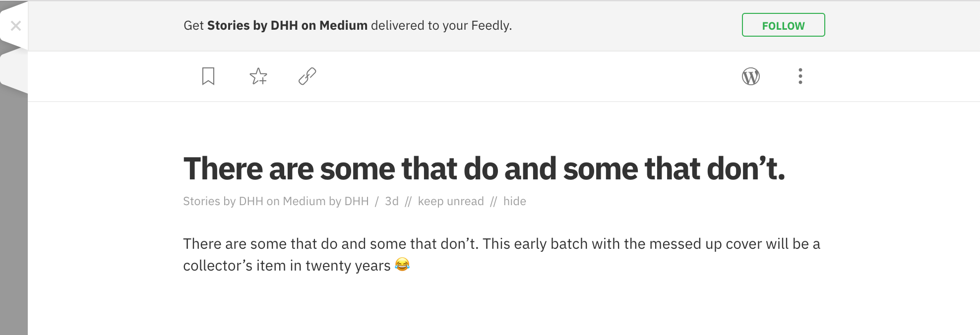The image size is (980, 335).
Task: Click bold 'Stories by DHH on Medium' in banner
Action: (x=287, y=26)
